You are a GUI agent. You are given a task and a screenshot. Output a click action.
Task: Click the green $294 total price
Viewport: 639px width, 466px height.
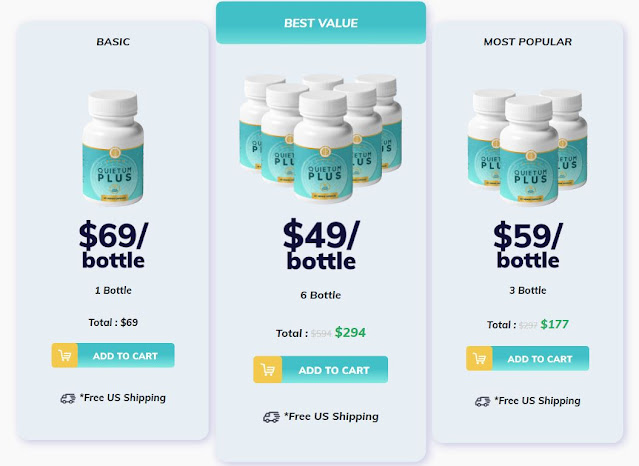(x=350, y=332)
